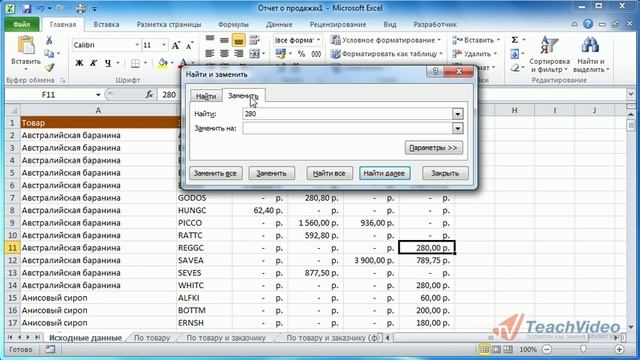Click the zoom in plus button
The width and height of the screenshot is (640, 360).
(x=620, y=349)
